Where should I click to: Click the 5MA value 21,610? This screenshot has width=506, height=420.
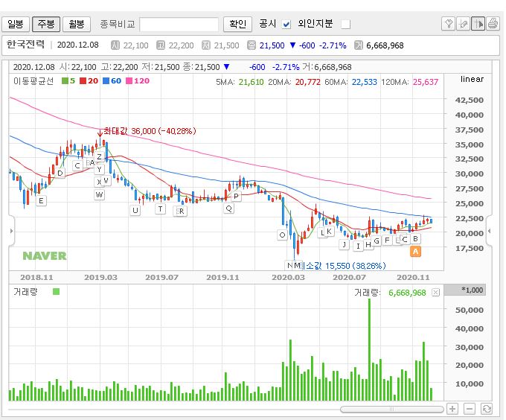point(251,82)
